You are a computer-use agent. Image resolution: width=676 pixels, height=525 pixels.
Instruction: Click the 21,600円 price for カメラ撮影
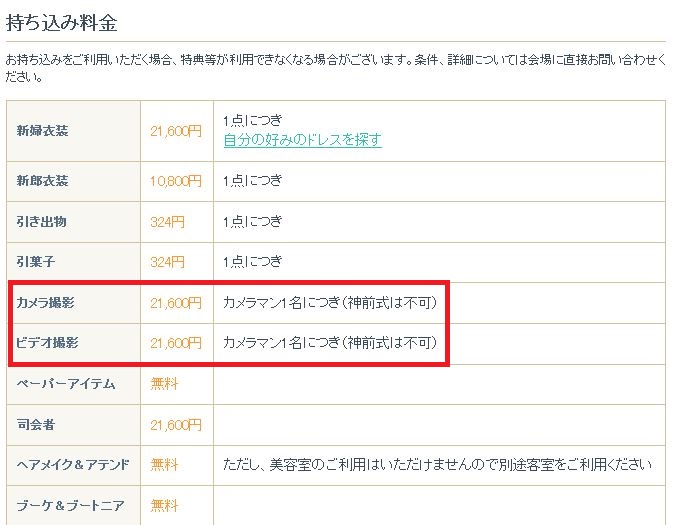click(x=176, y=302)
